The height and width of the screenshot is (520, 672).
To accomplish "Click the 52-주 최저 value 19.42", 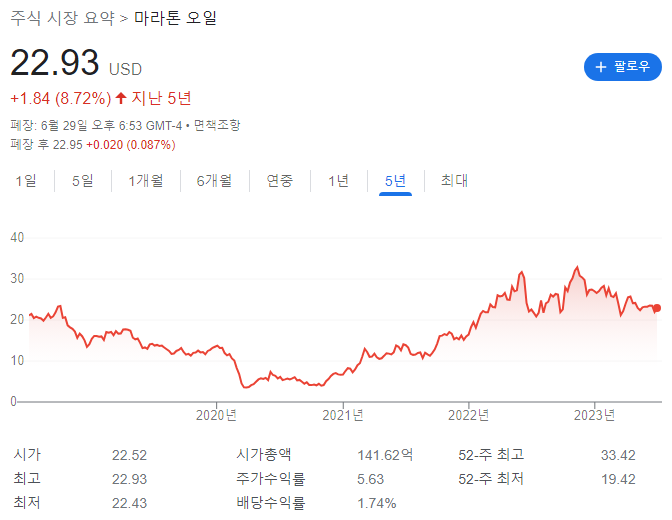I will pyautogui.click(x=618, y=479).
